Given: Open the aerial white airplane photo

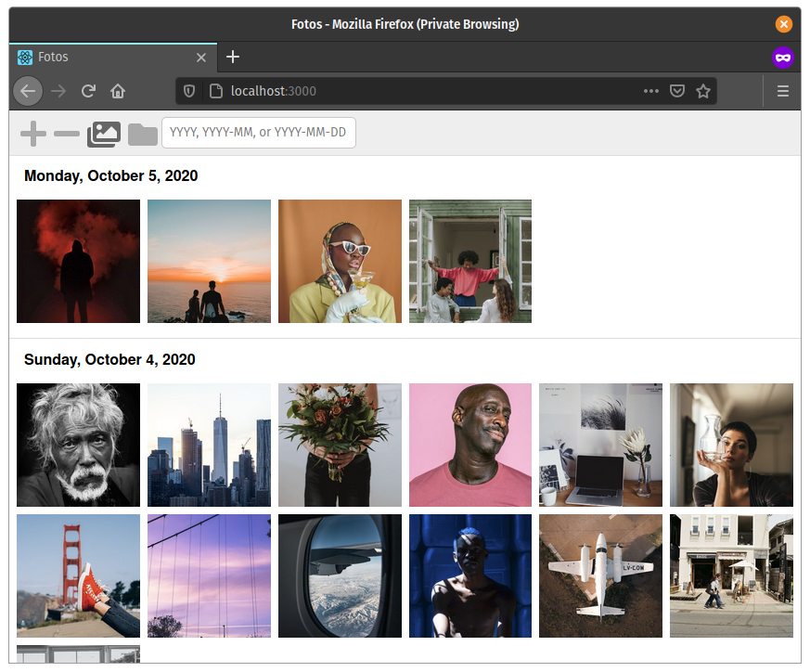Looking at the screenshot, I should [x=600, y=575].
